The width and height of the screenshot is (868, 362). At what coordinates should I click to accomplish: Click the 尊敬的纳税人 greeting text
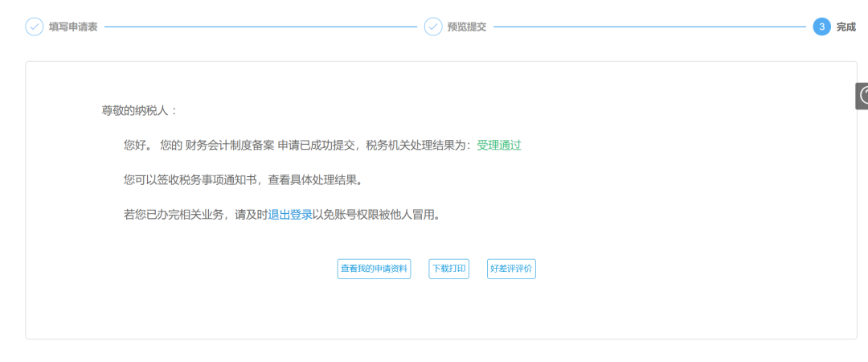pos(139,111)
